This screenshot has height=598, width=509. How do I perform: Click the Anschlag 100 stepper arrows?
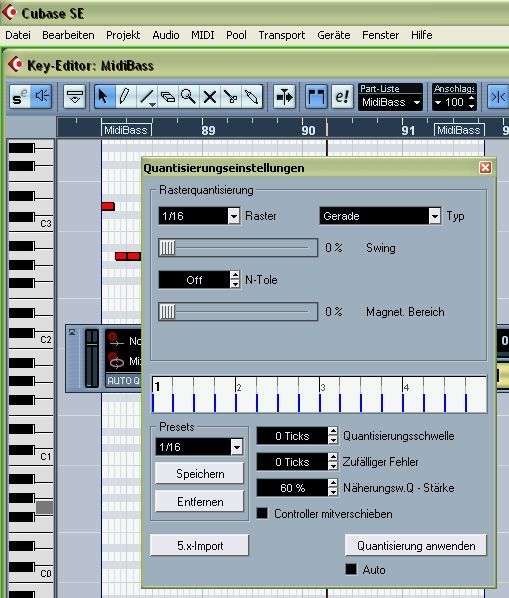pos(472,102)
